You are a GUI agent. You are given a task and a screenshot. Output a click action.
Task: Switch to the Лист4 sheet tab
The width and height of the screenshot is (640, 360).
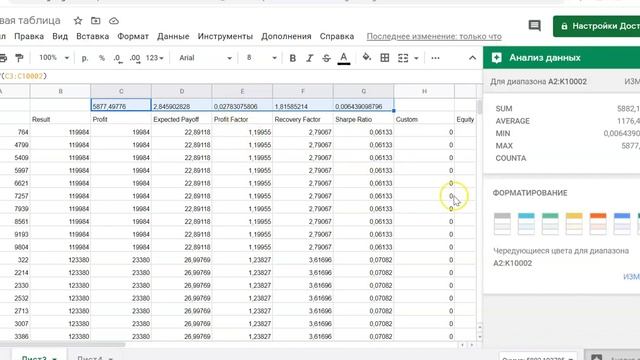pyautogui.click(x=89, y=358)
